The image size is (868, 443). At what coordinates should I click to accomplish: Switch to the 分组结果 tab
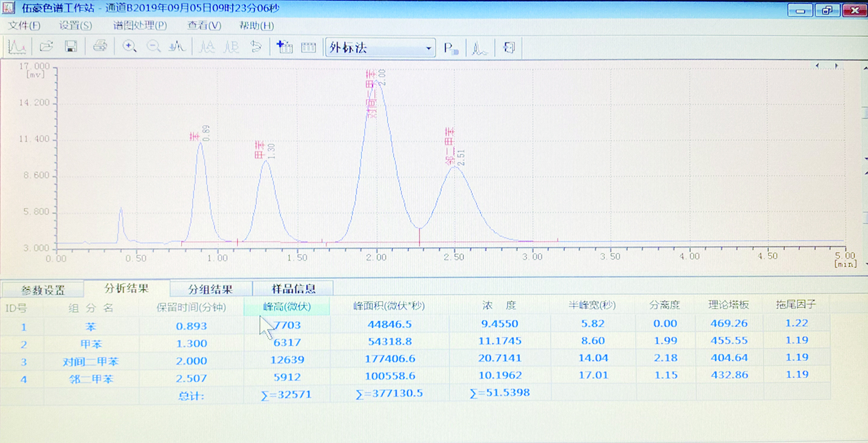click(210, 290)
